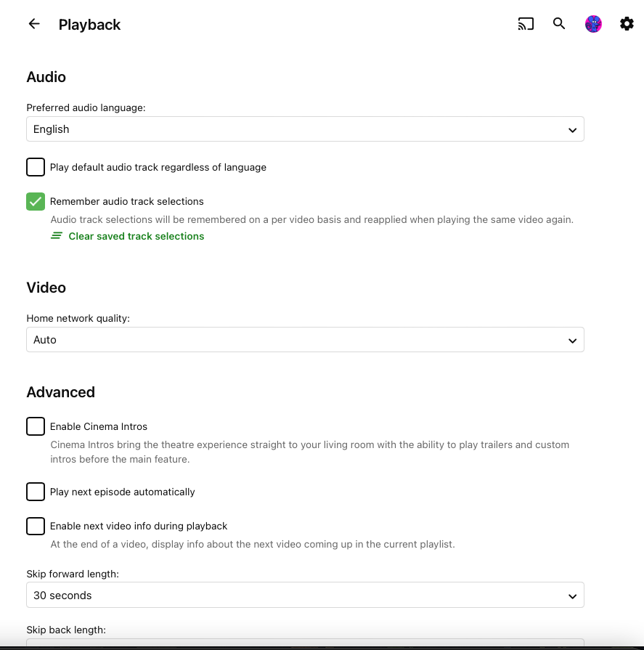Enable Play default audio track checkbox

coord(36,167)
